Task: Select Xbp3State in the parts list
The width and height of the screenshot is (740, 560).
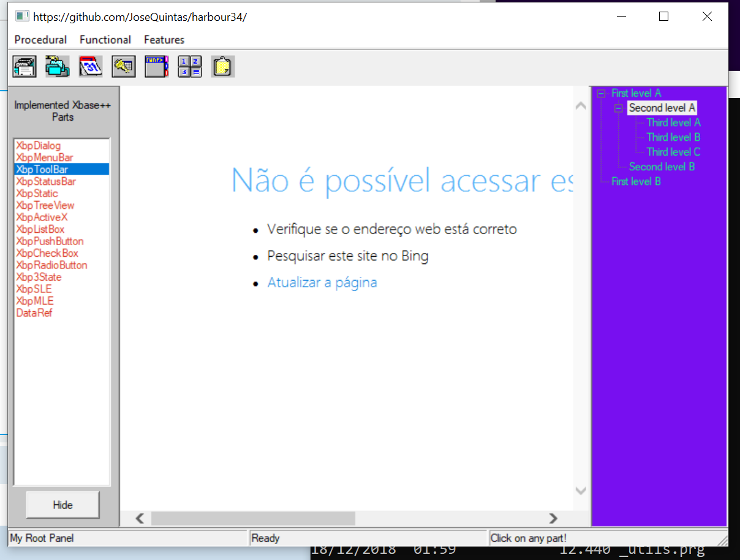Action: click(x=62, y=277)
